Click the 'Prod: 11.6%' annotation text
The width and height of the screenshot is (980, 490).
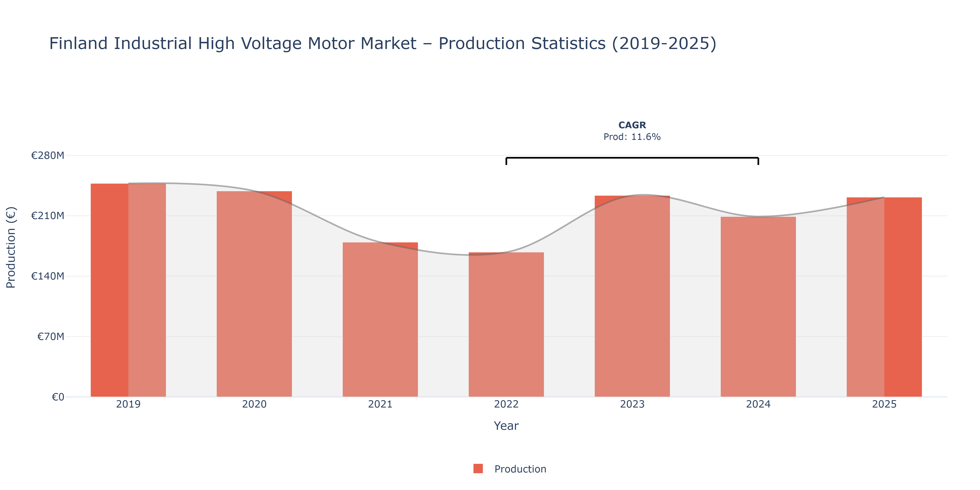[x=632, y=137]
